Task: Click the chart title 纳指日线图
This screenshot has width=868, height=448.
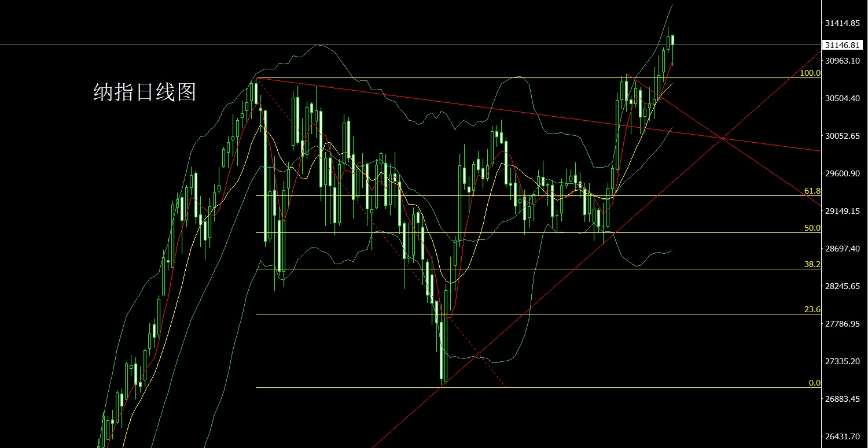Action: tap(145, 92)
